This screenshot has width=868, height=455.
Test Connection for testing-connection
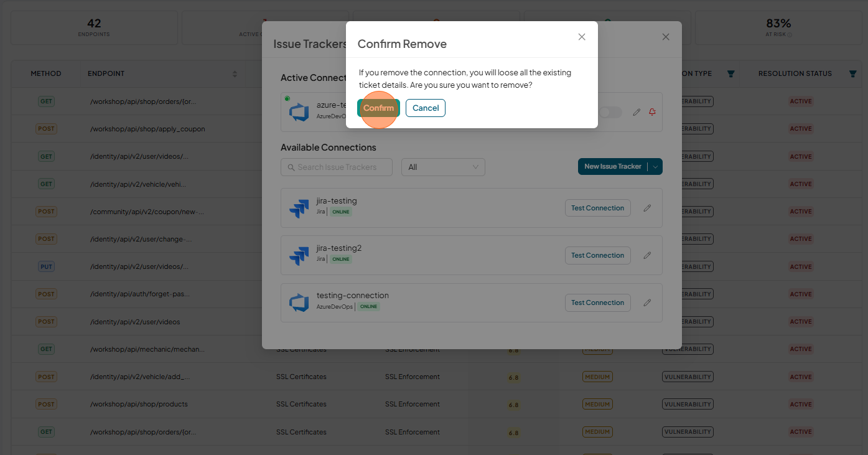[597, 303]
